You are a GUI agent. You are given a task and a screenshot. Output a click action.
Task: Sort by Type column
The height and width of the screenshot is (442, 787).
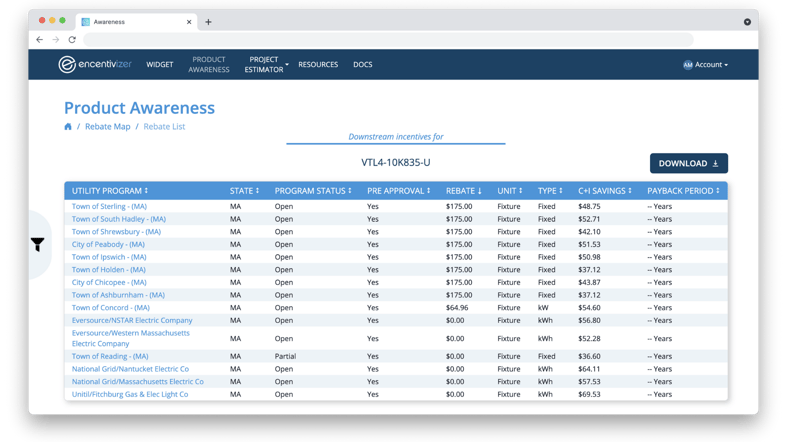pyautogui.click(x=550, y=191)
